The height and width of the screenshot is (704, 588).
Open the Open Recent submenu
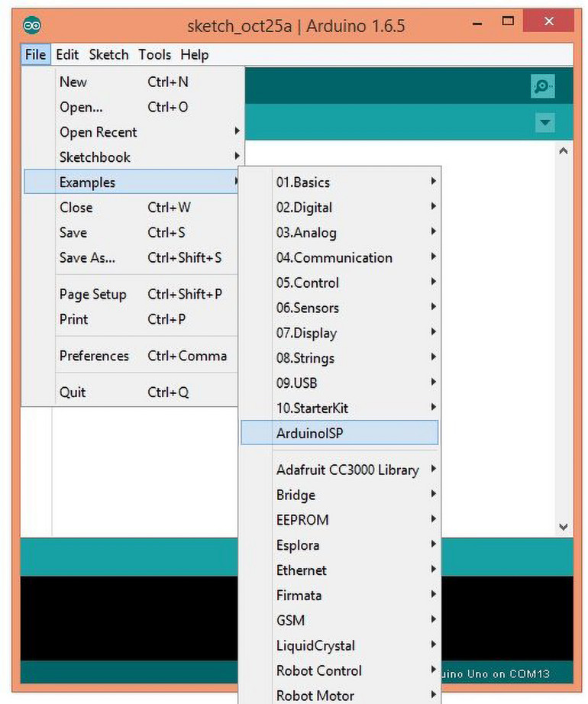(99, 133)
